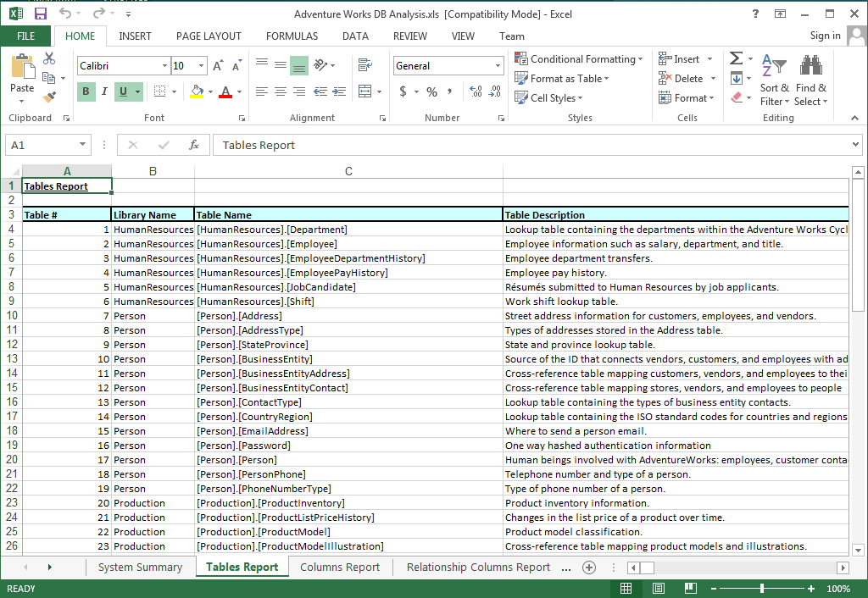Viewport: 868px width, 598px height.
Task: Save the workbook with the Save icon
Action: coord(41,14)
